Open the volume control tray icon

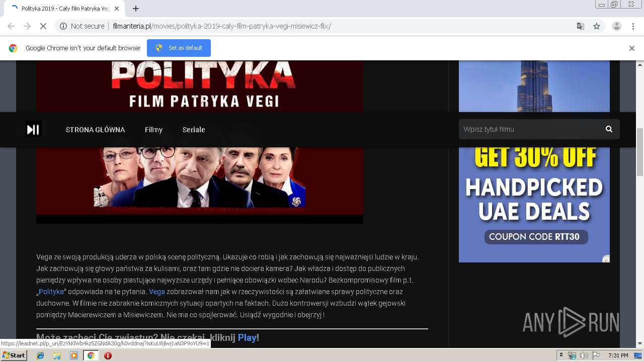(x=584, y=355)
